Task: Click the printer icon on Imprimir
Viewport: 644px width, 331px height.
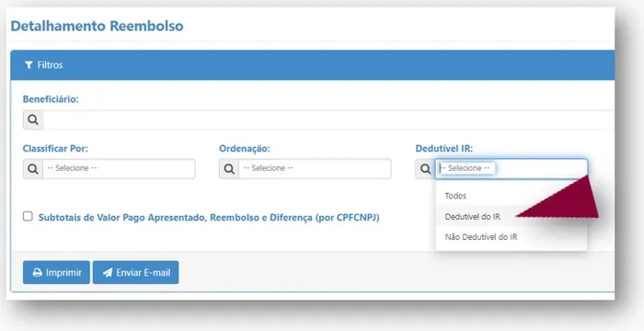Action: [38, 273]
